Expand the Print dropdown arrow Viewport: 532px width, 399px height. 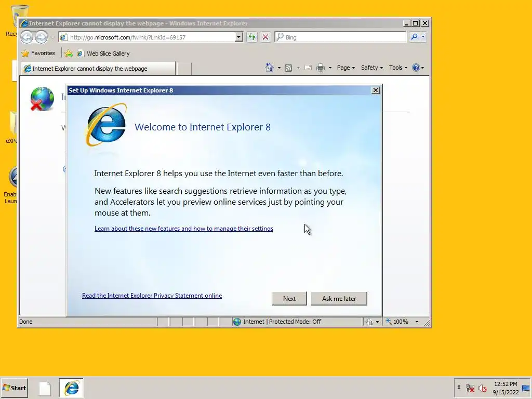[330, 68]
